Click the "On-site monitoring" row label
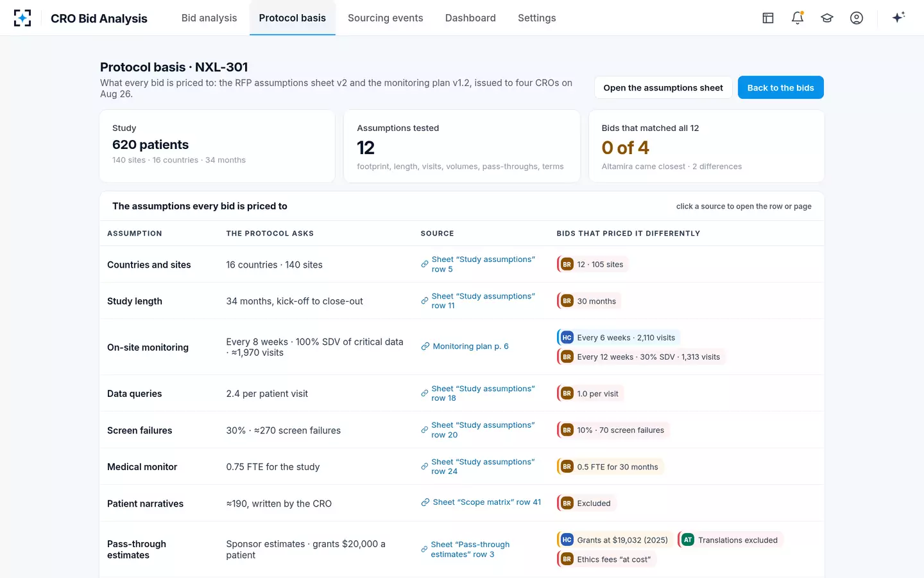The width and height of the screenshot is (924, 578). point(148,347)
